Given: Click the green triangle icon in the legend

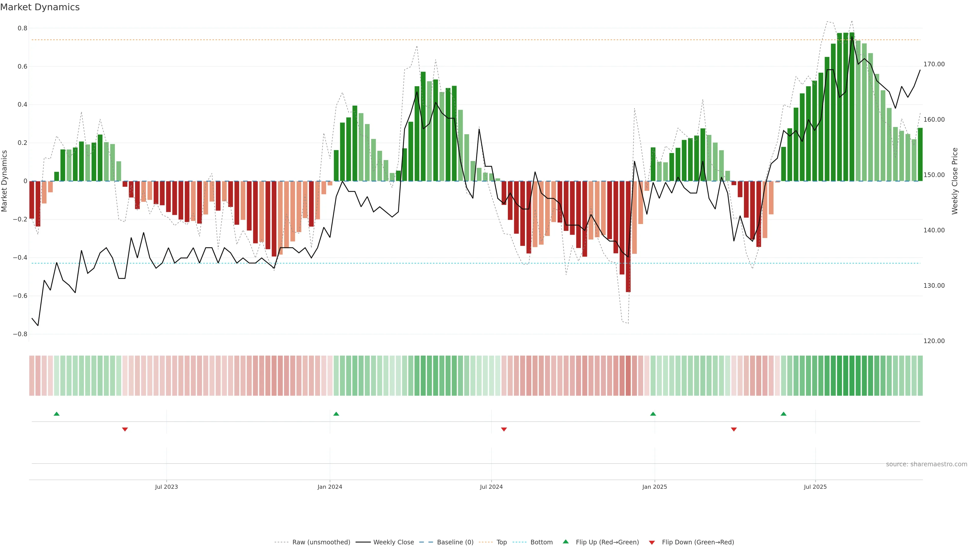Looking at the screenshot, I should [566, 542].
